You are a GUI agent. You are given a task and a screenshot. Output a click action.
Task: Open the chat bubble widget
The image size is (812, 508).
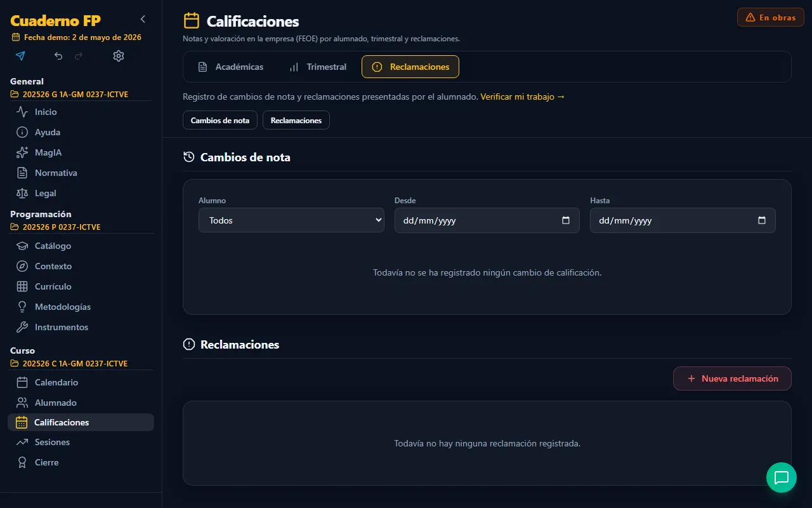[x=782, y=478]
